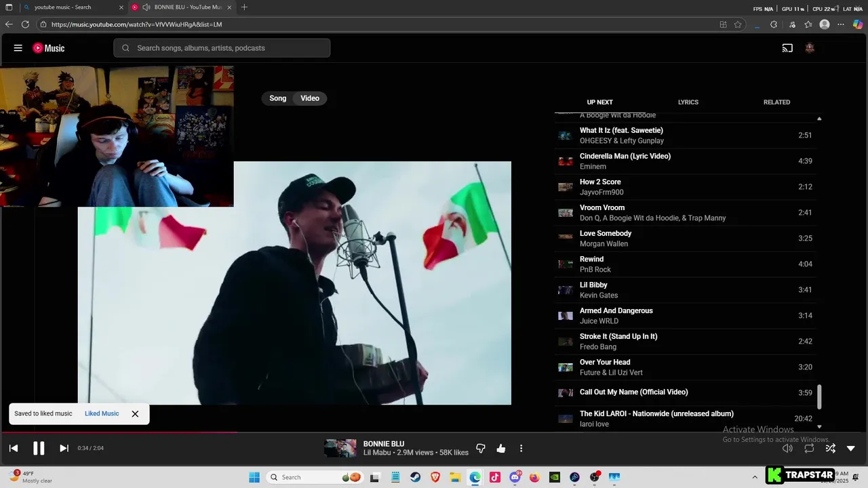This screenshot has height=488, width=868.
Task: Open the YouTube Music hamburger guide menu
Action: tap(18, 48)
